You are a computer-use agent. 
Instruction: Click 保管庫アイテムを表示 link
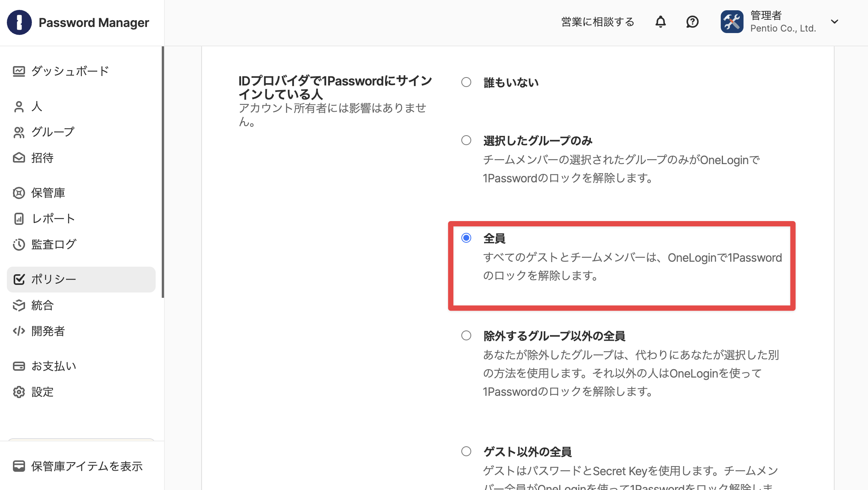point(87,466)
